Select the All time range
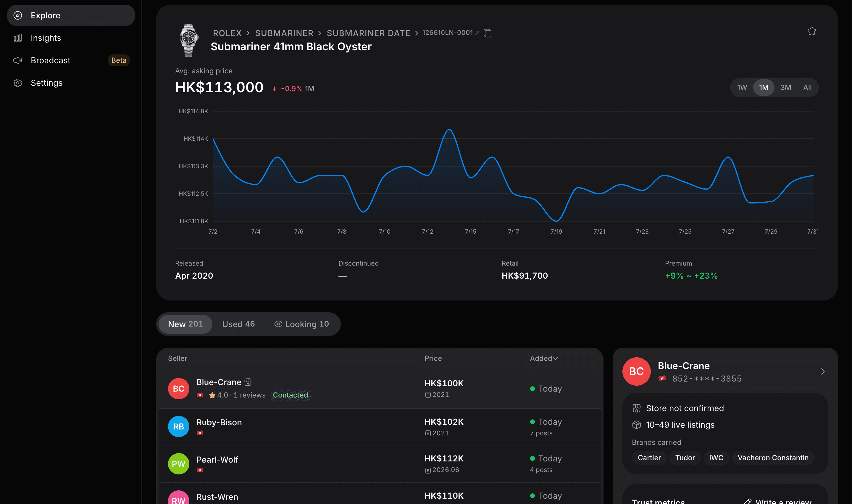852x504 pixels. pyautogui.click(x=807, y=88)
